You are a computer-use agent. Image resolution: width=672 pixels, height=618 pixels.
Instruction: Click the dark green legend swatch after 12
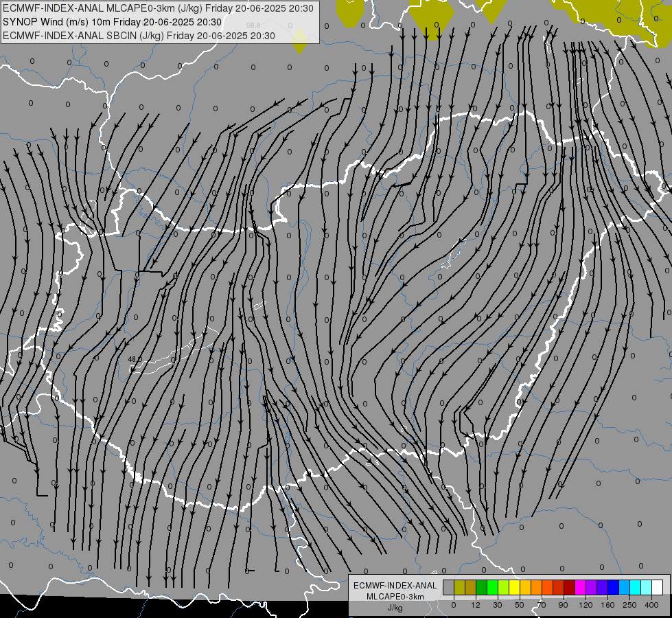tap(481, 587)
